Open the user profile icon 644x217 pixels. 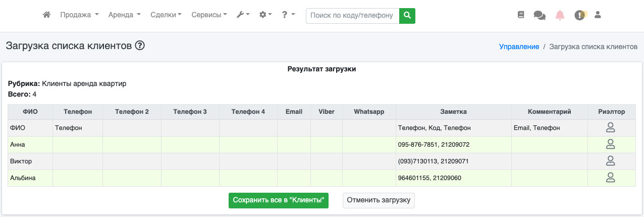598,15
